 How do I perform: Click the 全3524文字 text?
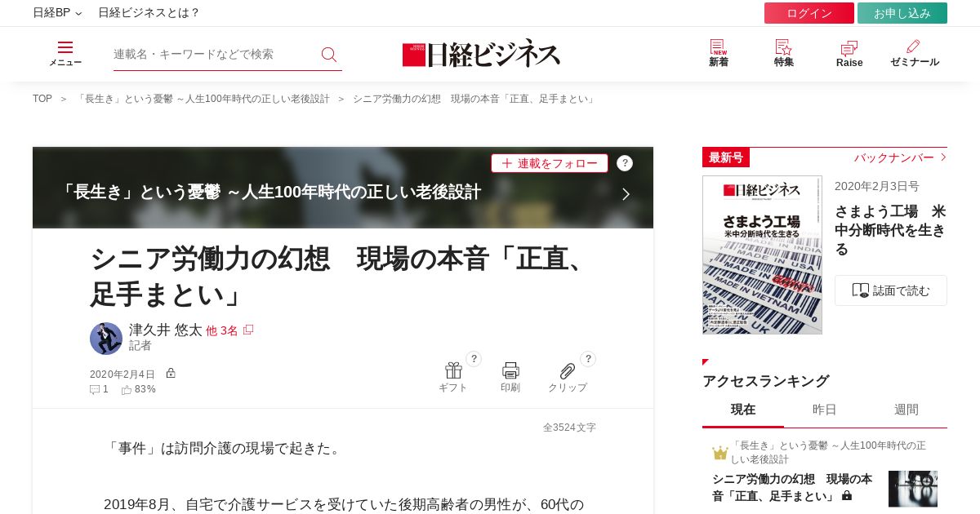coord(569,428)
